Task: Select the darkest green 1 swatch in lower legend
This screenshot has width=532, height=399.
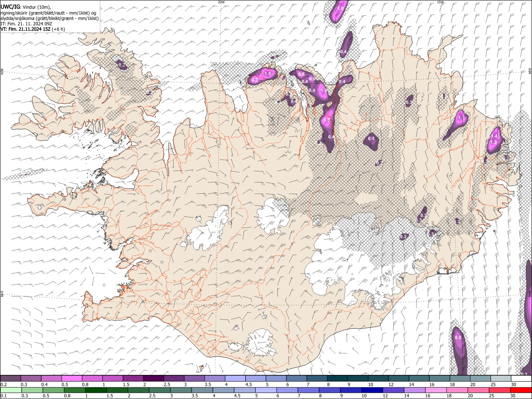Action: [96, 390]
